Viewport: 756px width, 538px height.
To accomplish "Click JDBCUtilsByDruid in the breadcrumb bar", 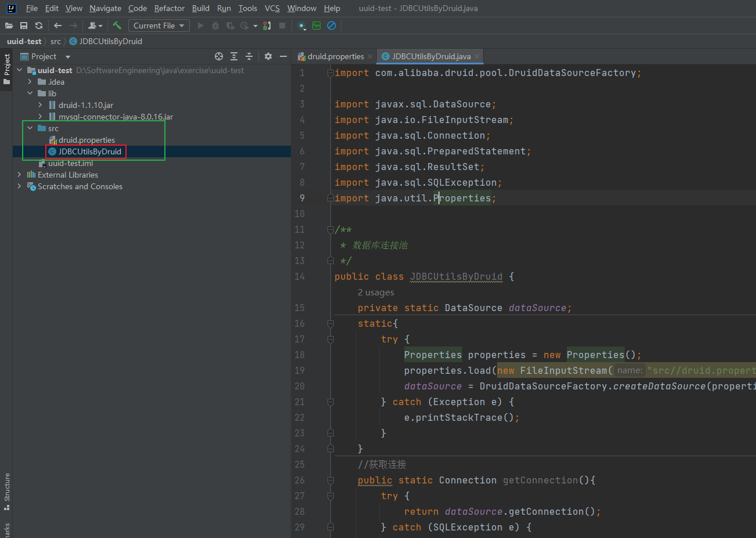I will pyautogui.click(x=106, y=41).
